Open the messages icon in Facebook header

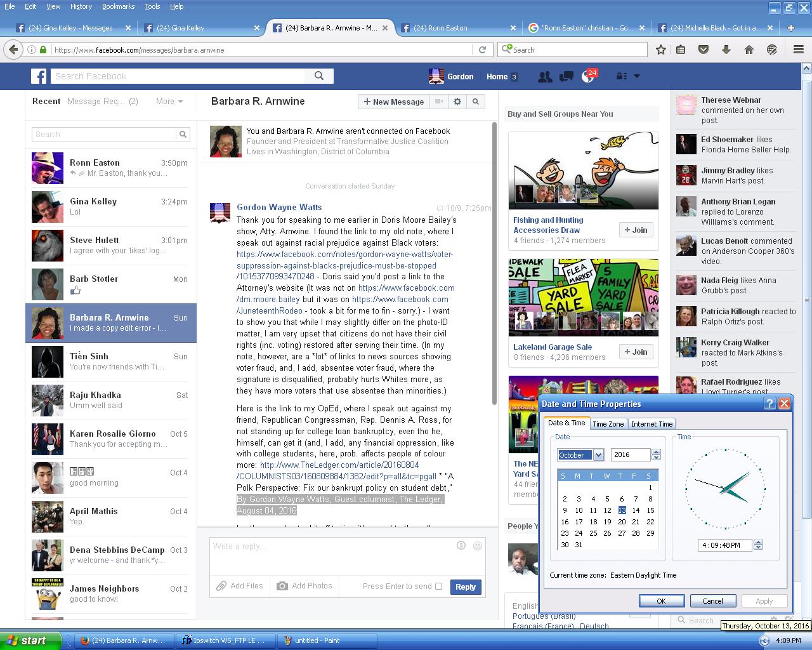(566, 77)
